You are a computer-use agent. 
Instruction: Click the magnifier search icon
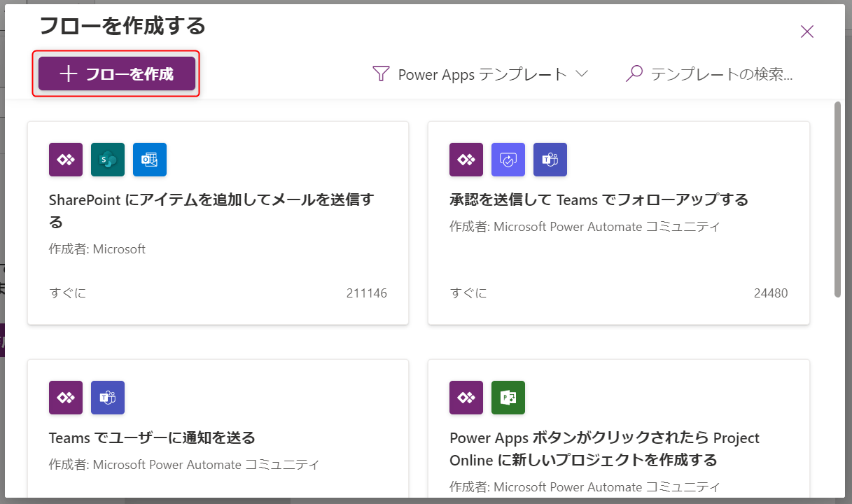click(634, 73)
